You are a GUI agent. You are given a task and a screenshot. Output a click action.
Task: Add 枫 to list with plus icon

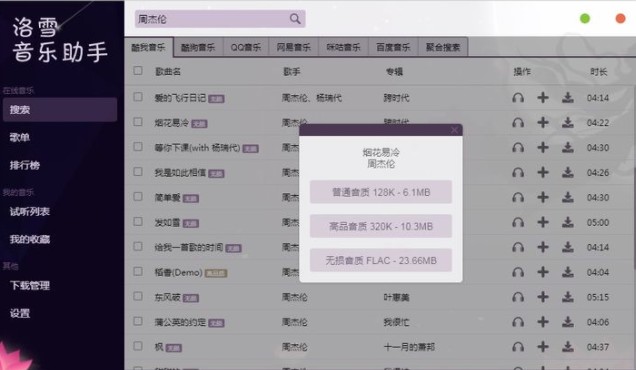tap(543, 346)
